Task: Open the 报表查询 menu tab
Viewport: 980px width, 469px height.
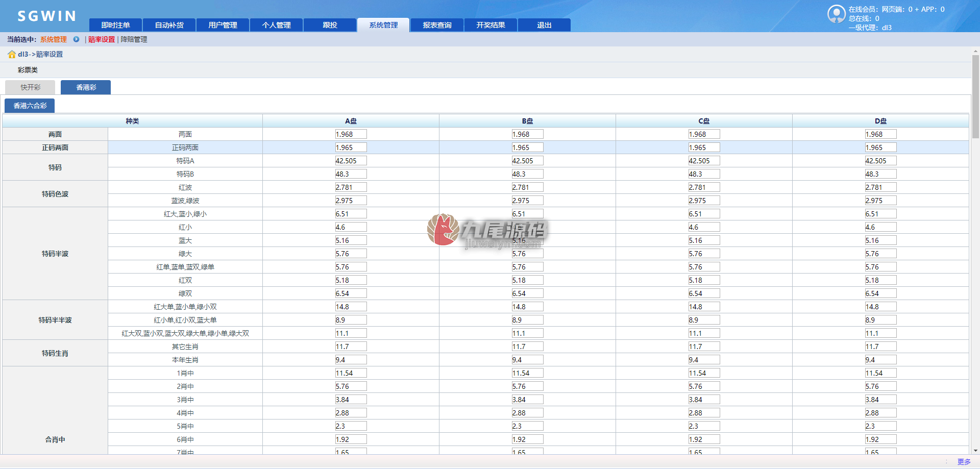Action: [437, 25]
